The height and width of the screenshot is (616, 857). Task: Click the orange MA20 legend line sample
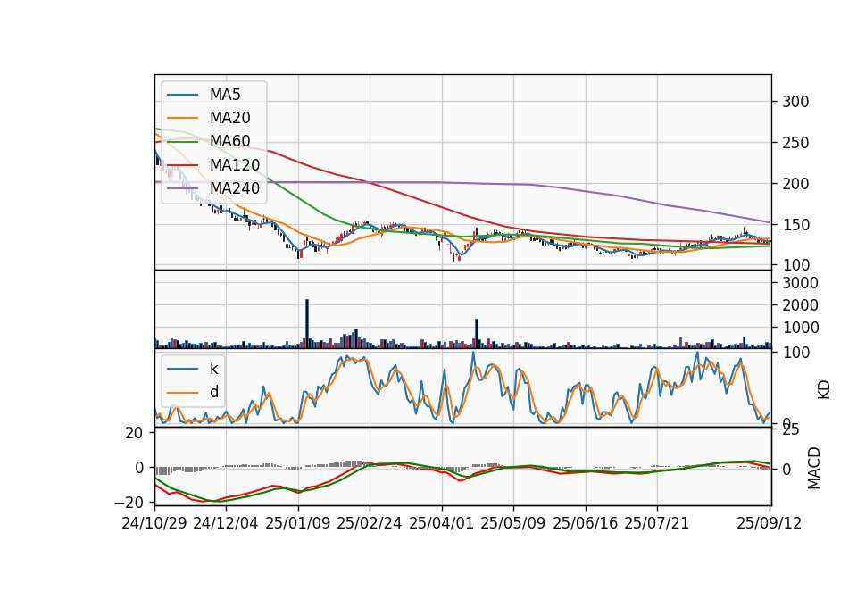tap(182, 118)
